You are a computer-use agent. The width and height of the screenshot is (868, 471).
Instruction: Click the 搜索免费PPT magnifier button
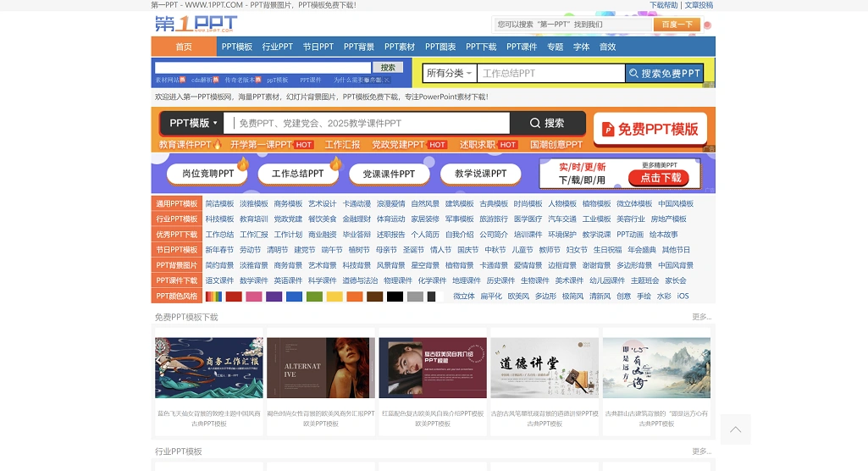pyautogui.click(x=664, y=74)
